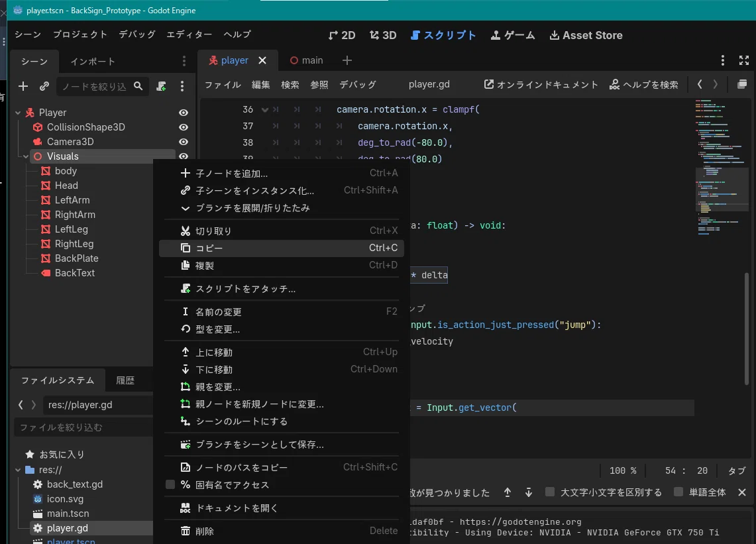756x544 pixels.
Task: Choose 名前の変更 from the context menu
Action: pyautogui.click(x=282, y=311)
